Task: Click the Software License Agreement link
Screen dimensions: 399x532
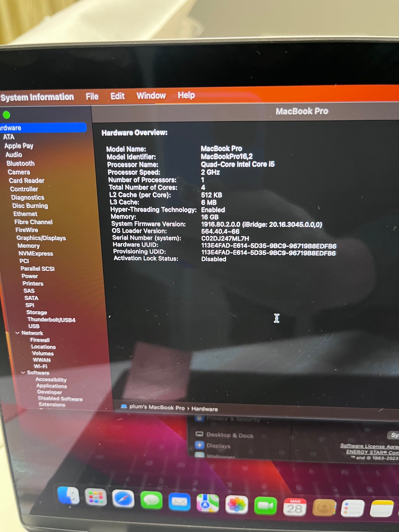Action: pos(369,446)
